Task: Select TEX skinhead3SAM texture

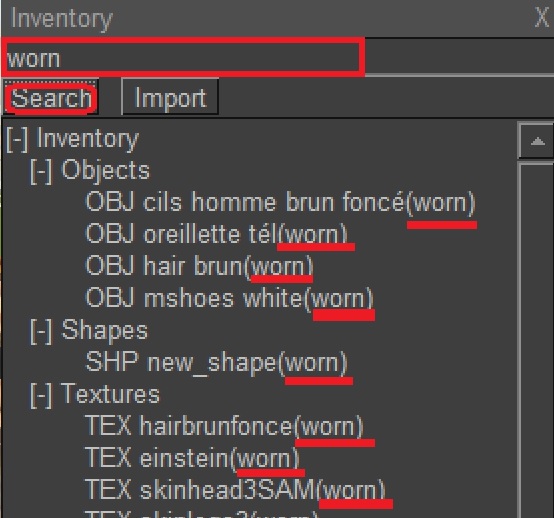Action: [235, 490]
